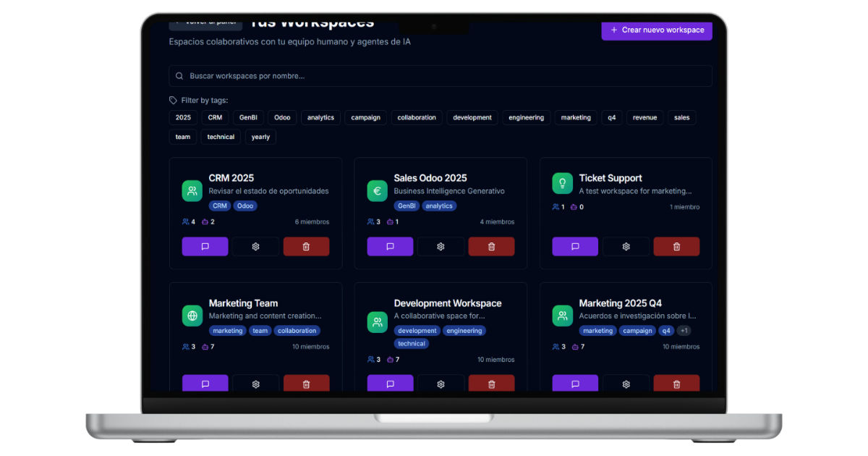The height and width of the screenshot is (456, 868).
Task: Select the 2025 filter tag
Action: (183, 118)
